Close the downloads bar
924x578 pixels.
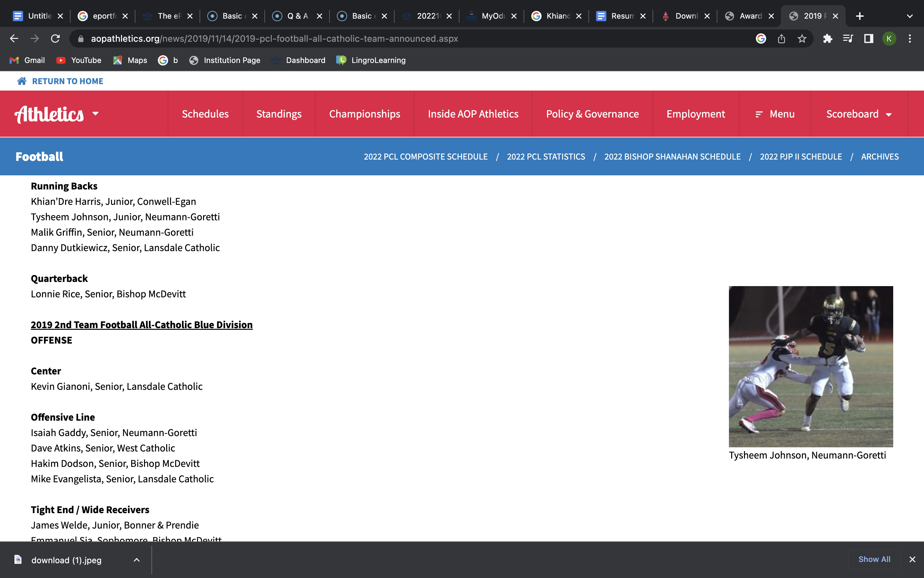click(x=912, y=559)
